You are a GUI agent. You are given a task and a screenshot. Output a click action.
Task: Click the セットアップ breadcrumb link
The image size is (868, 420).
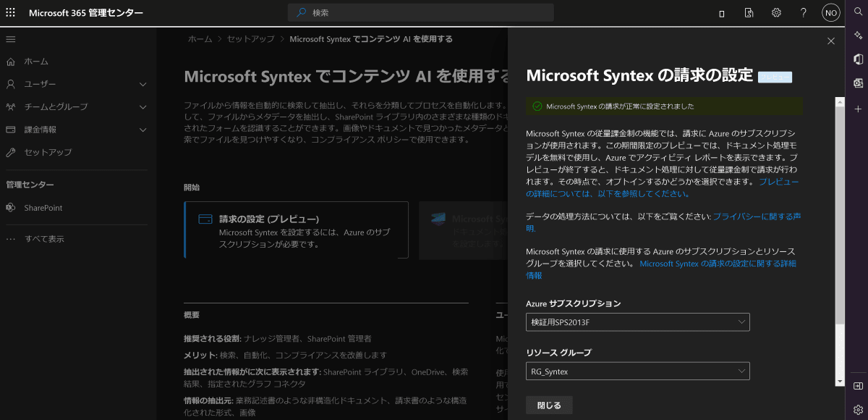(x=250, y=39)
